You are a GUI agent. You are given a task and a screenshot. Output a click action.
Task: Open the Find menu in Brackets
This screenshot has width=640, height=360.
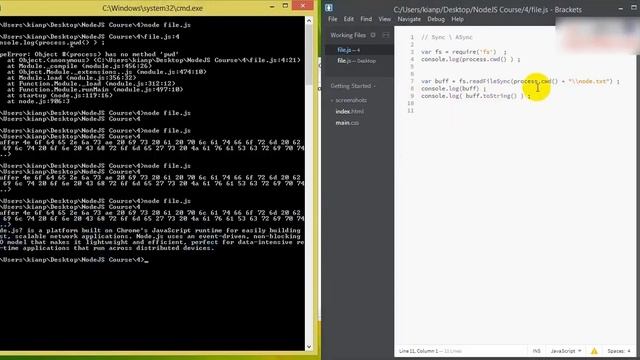[366, 19]
